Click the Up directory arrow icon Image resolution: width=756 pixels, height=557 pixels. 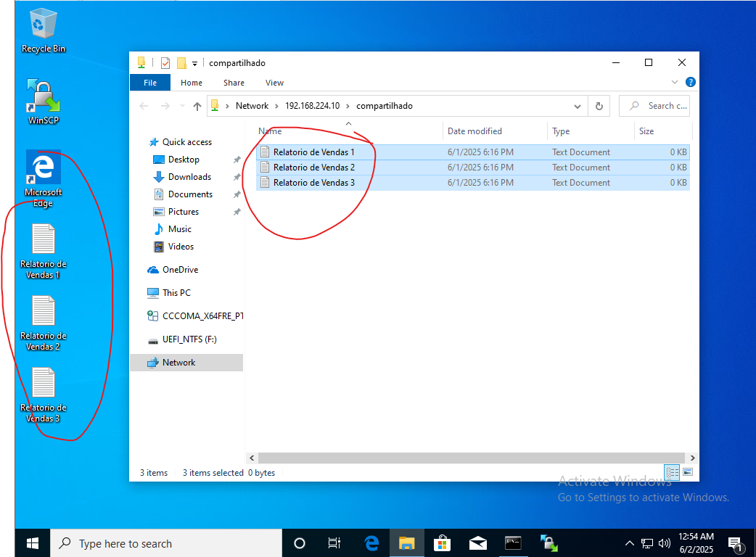(197, 106)
